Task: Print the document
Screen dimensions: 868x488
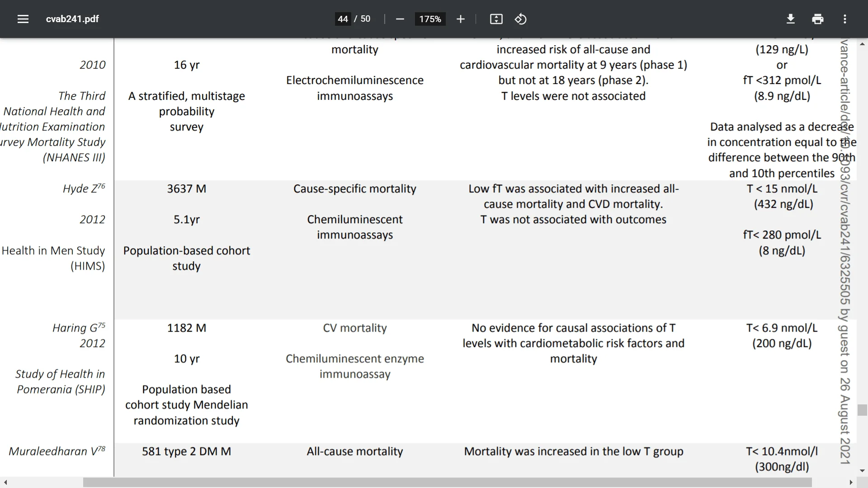Action: click(x=817, y=19)
